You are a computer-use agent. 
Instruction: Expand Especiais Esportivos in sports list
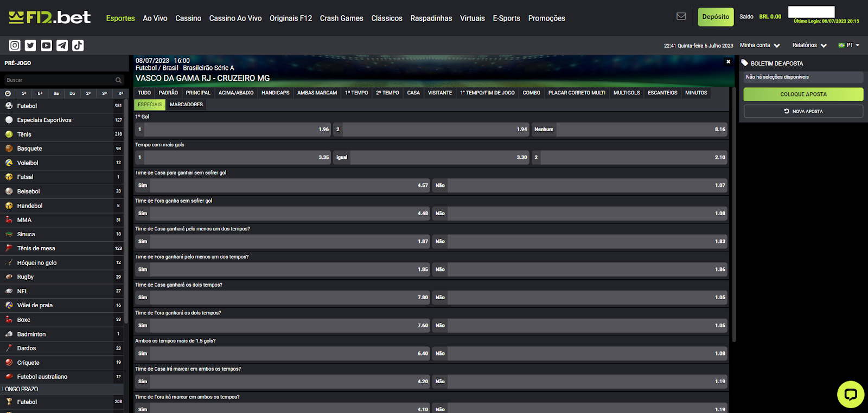tap(62, 120)
